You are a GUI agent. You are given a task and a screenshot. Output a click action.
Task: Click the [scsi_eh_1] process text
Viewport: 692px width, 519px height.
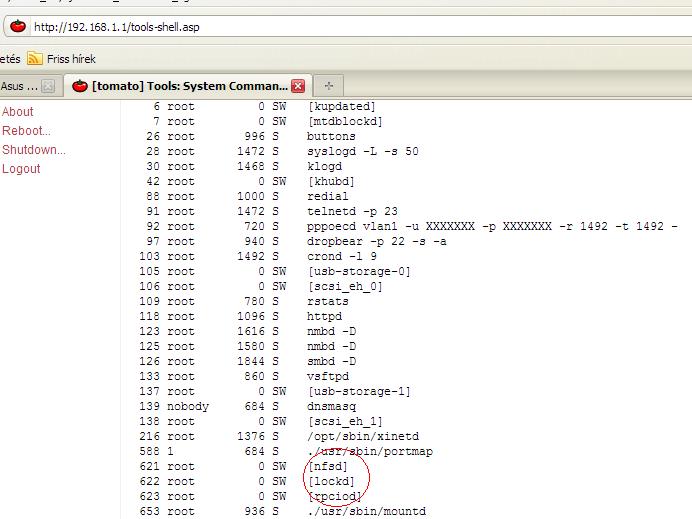click(345, 421)
